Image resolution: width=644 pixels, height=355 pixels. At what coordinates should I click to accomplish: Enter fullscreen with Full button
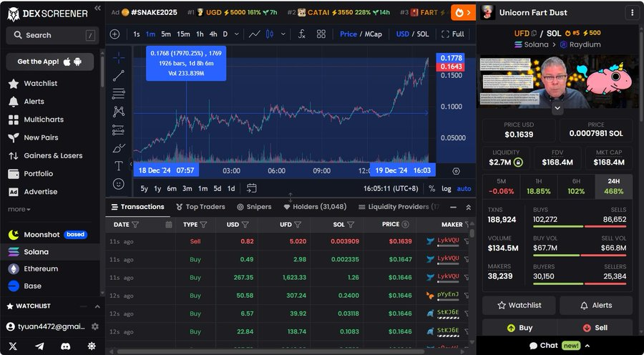pyautogui.click(x=453, y=34)
